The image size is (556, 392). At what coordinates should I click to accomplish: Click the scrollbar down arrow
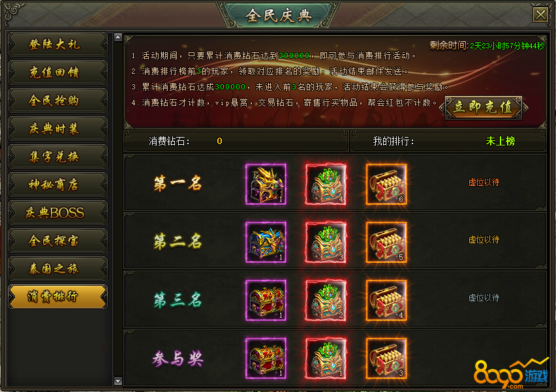click(118, 381)
